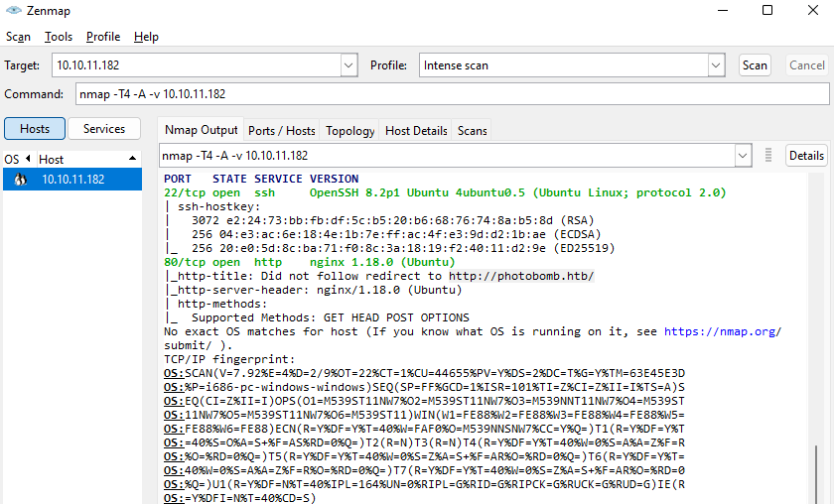This screenshot has height=504, width=834.
Task: Select the Hosts toggle button
Action: [35, 129]
